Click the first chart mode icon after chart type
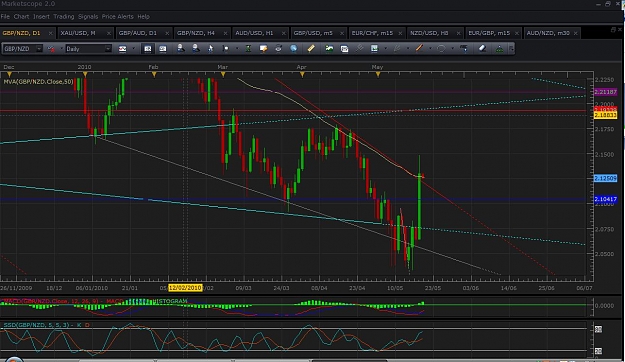Image resolution: width=625 pixels, height=362 pixels. pos(147,49)
